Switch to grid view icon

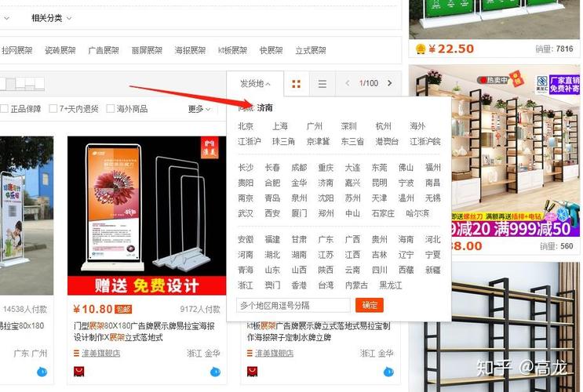coord(297,84)
